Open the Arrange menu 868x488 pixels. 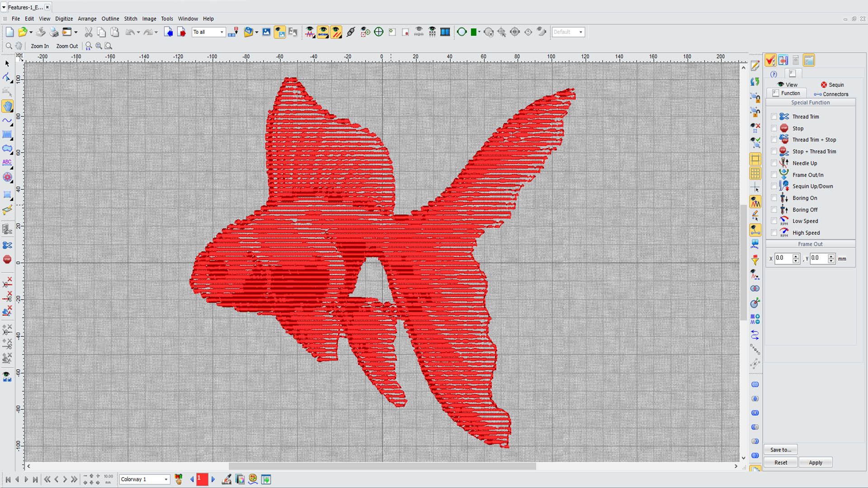click(x=87, y=19)
